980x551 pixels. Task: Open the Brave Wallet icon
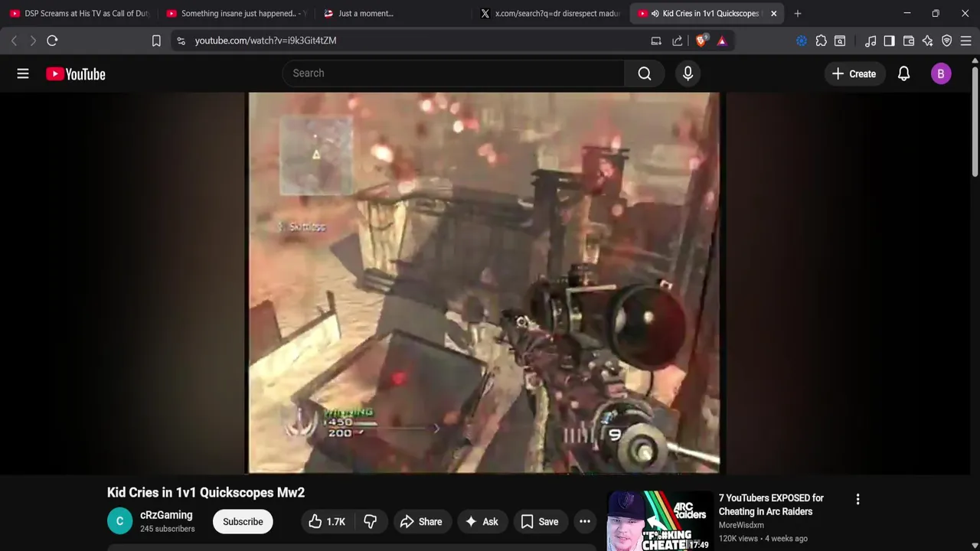click(909, 41)
